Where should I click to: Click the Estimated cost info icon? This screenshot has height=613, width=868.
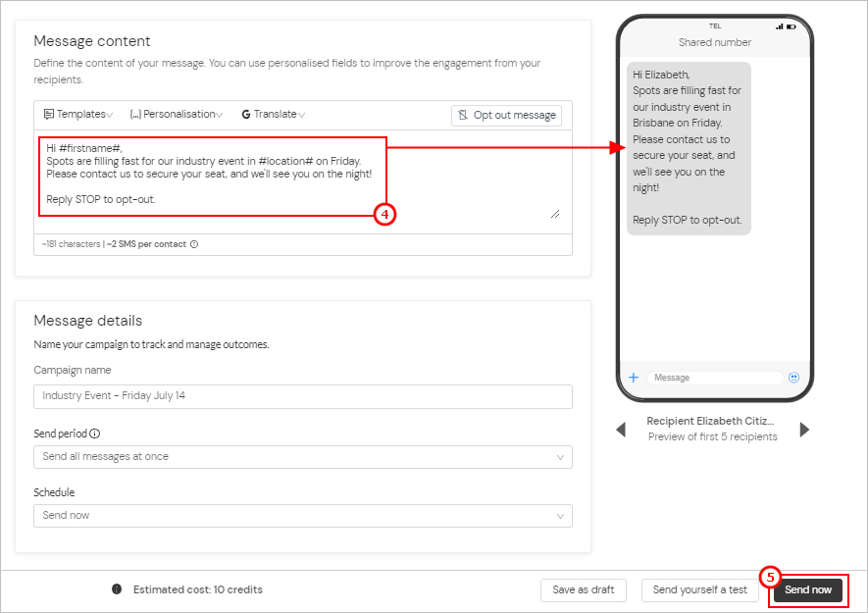pos(117,589)
